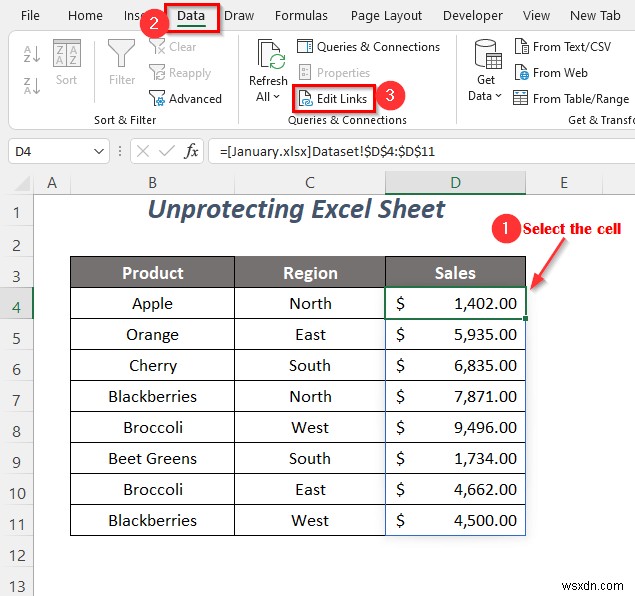The width and height of the screenshot is (635, 596).
Task: Click the Cancel X in formula bar
Action: pos(143,151)
